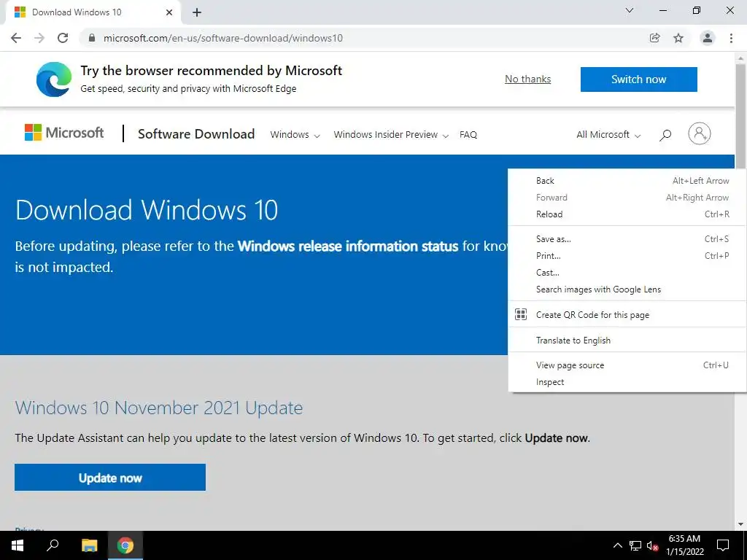This screenshot has width=747, height=560.
Task: Click the Update now button
Action: (x=110, y=477)
